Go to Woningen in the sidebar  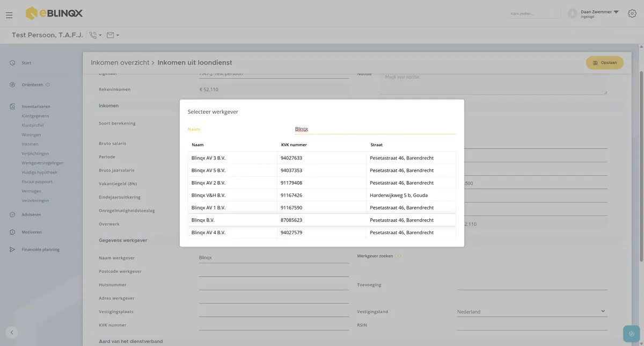[x=31, y=135]
